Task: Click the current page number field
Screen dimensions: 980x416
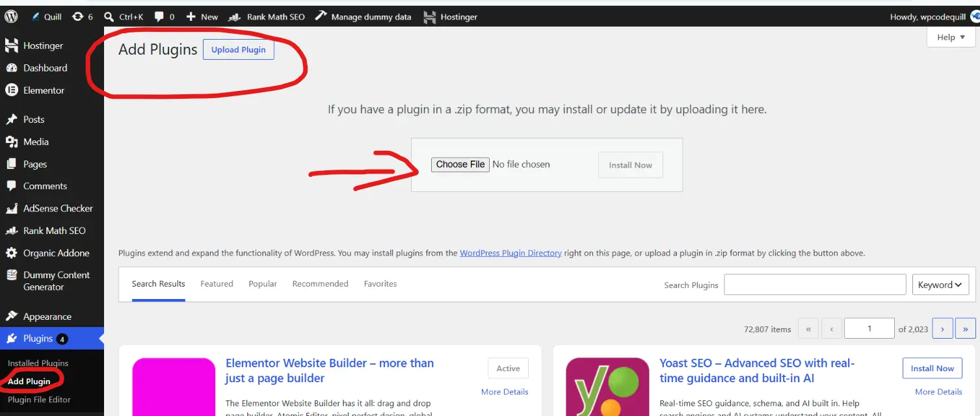Action: pyautogui.click(x=869, y=329)
